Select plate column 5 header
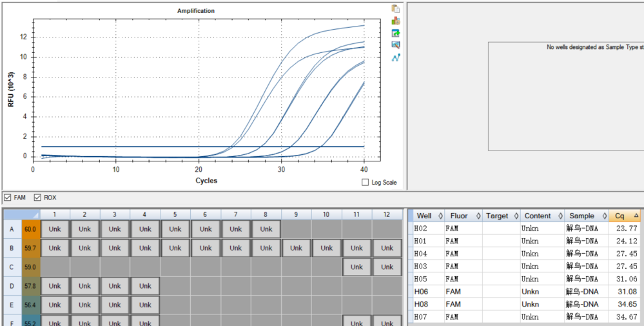 [175, 214]
